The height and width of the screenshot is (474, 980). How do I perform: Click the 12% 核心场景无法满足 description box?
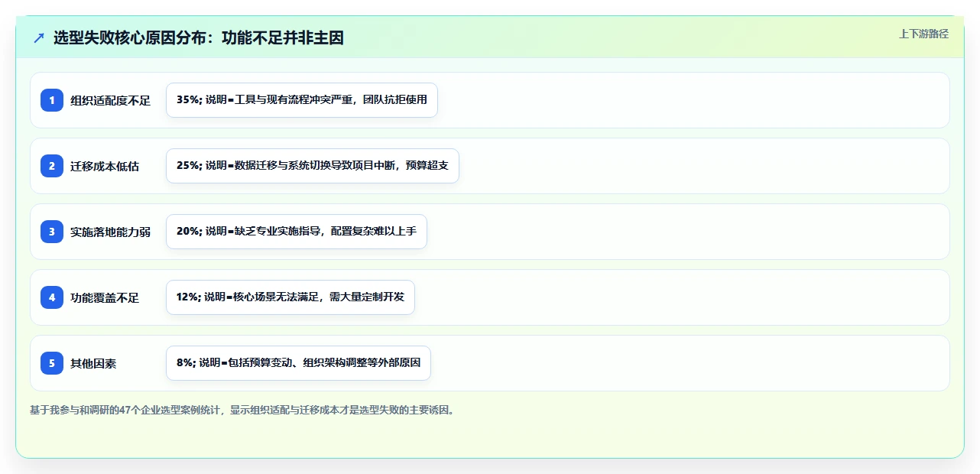290,297
